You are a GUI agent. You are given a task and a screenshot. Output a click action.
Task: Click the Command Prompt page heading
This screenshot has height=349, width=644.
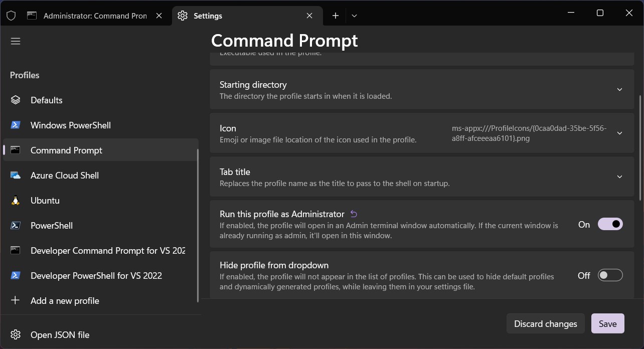pyautogui.click(x=284, y=40)
